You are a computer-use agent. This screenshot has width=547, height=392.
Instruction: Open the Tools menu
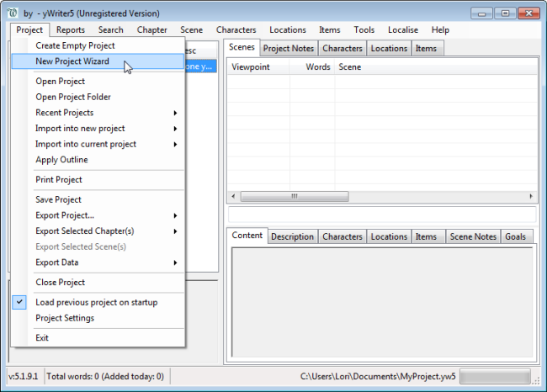[x=364, y=30]
